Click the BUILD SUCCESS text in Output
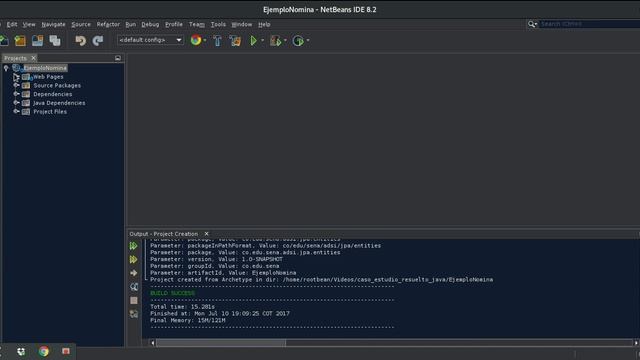 172,293
